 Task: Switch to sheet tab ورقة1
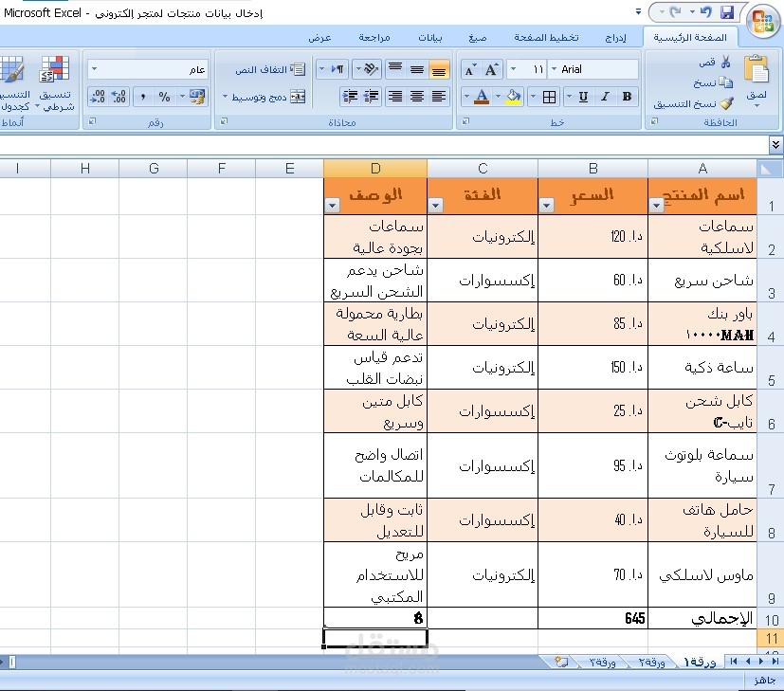click(700, 662)
